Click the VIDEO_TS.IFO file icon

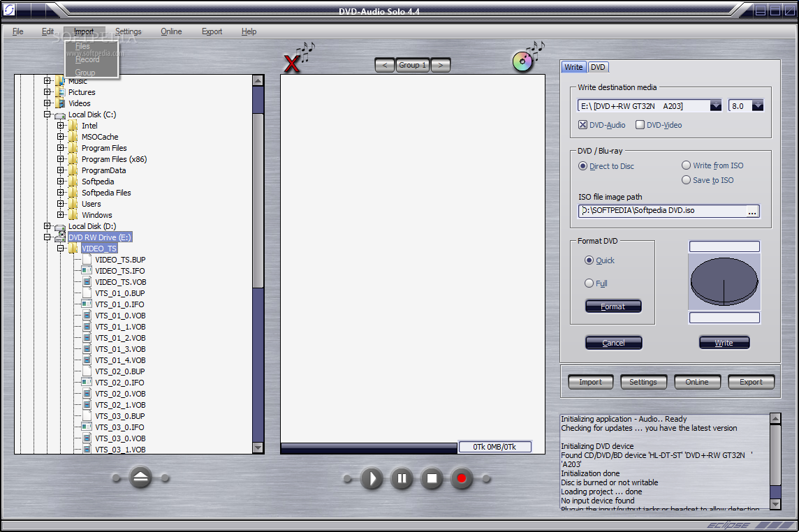click(x=87, y=271)
